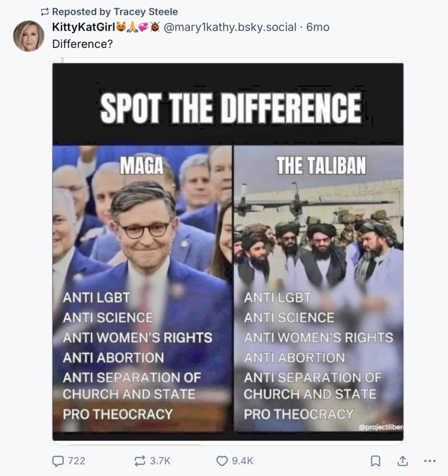The image size is (448, 476).
Task: Bookmark this post
Action: click(376, 461)
